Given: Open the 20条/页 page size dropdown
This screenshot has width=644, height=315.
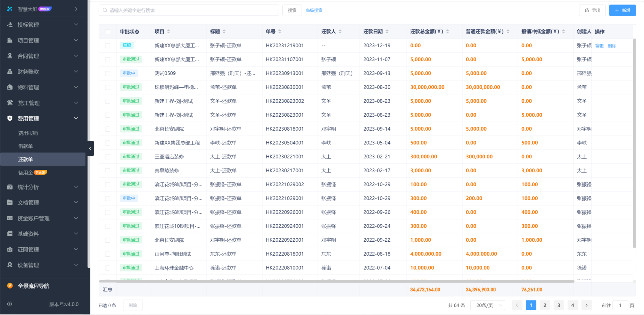Looking at the screenshot, I should coord(487,305).
